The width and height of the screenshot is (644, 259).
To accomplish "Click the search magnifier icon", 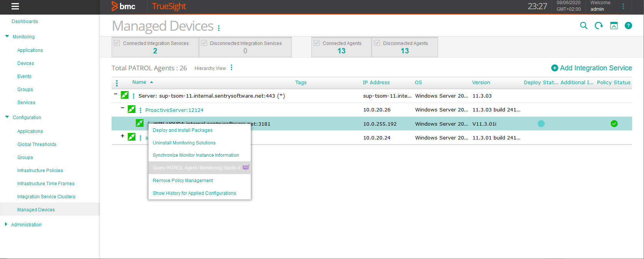I will [584, 26].
